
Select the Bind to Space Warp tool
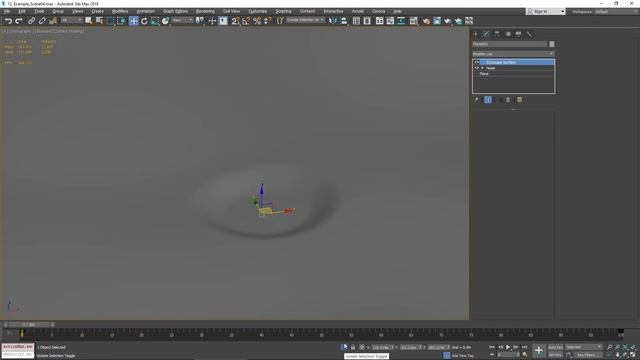[53, 21]
